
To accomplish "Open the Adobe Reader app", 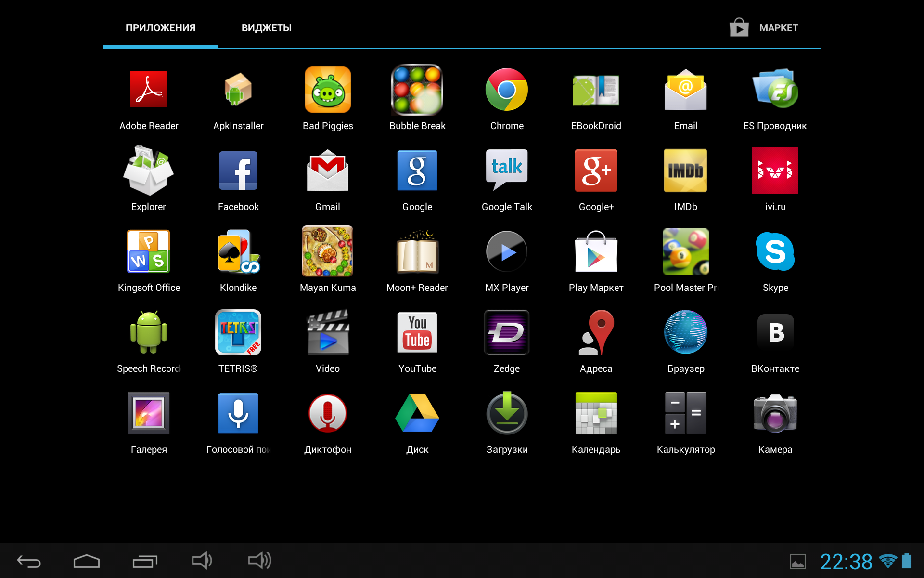I will 149,90.
